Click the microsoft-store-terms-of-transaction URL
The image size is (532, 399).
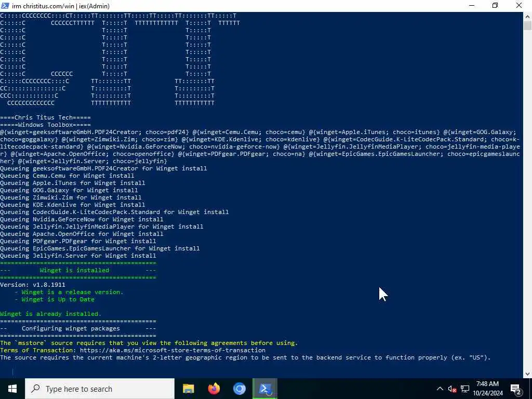click(172, 350)
